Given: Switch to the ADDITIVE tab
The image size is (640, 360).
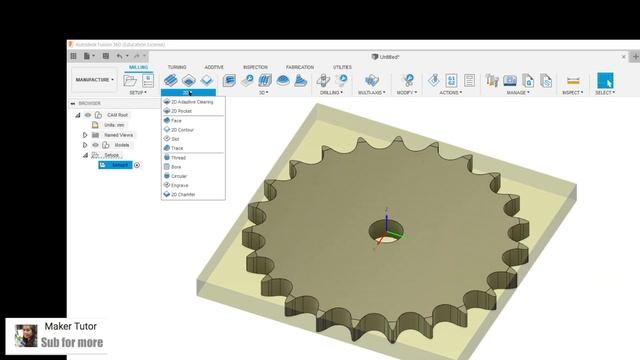Looking at the screenshot, I should [214, 67].
